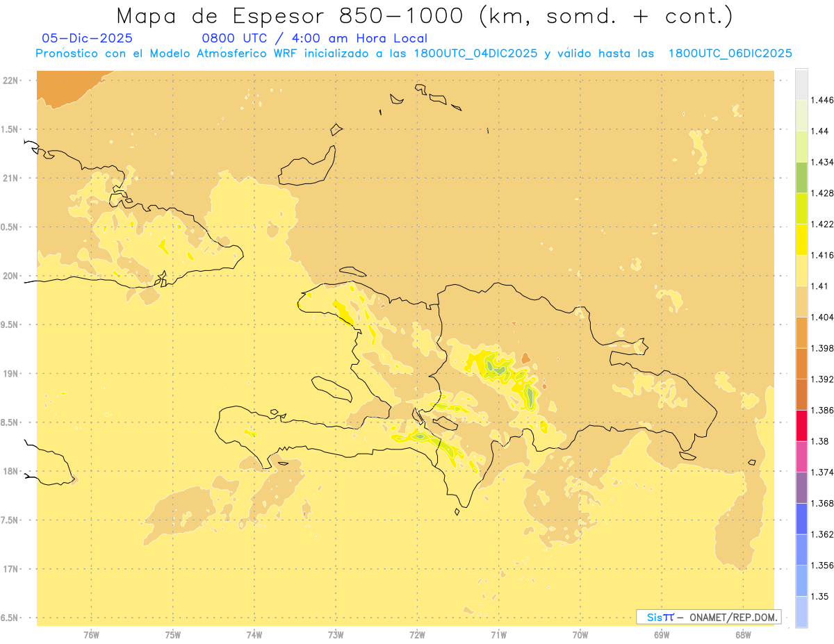The width and height of the screenshot is (834, 644).
Task: Click the '70W' longitude label
Action: (580, 635)
